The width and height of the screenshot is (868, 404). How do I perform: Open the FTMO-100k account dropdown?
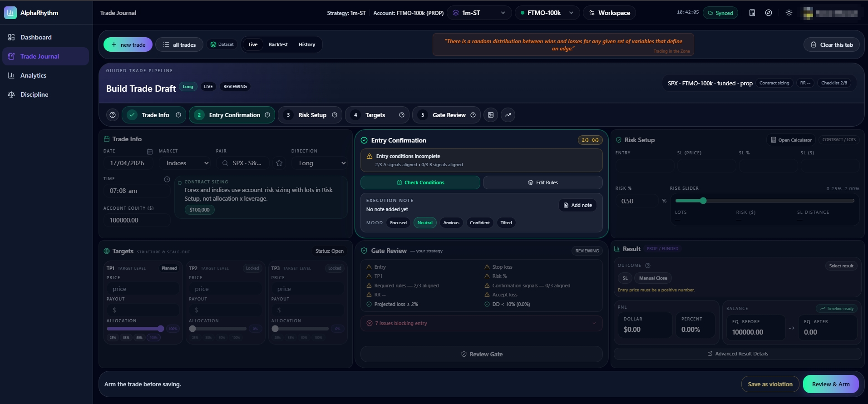547,13
